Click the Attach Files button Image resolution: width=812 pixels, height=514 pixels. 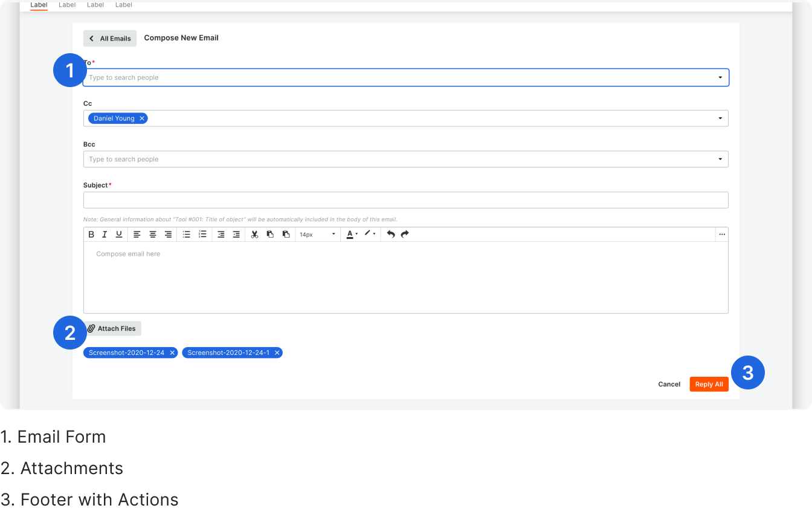pyautogui.click(x=112, y=328)
